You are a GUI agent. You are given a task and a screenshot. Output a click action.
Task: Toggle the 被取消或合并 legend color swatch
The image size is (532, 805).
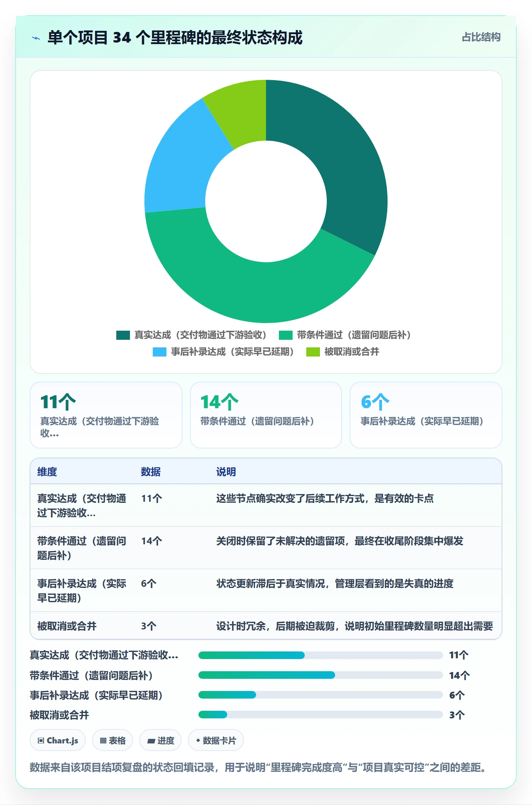[x=313, y=352]
